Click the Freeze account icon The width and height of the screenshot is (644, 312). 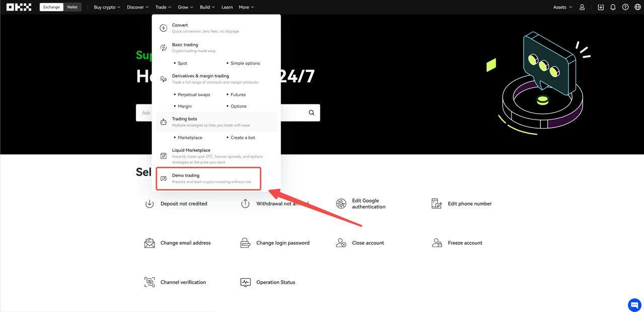pyautogui.click(x=437, y=243)
